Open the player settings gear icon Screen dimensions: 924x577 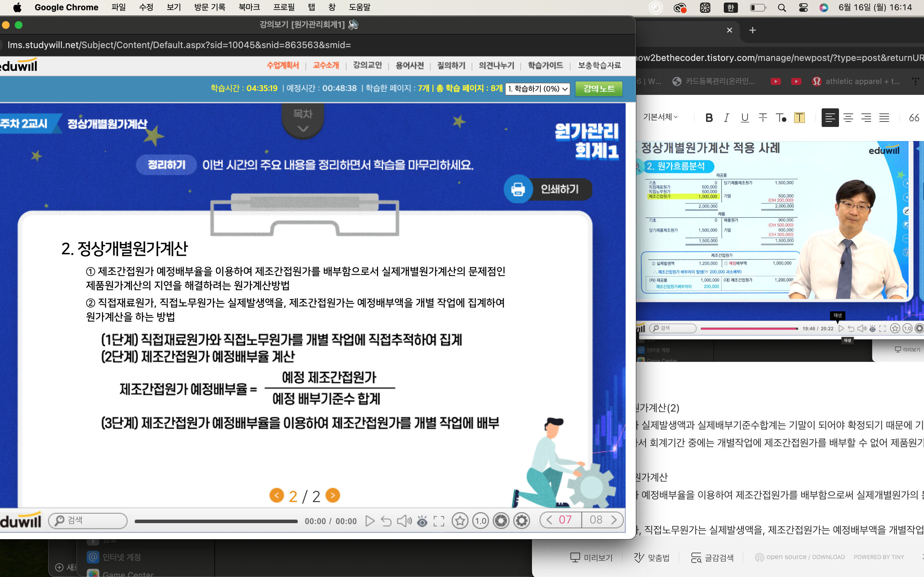click(521, 521)
